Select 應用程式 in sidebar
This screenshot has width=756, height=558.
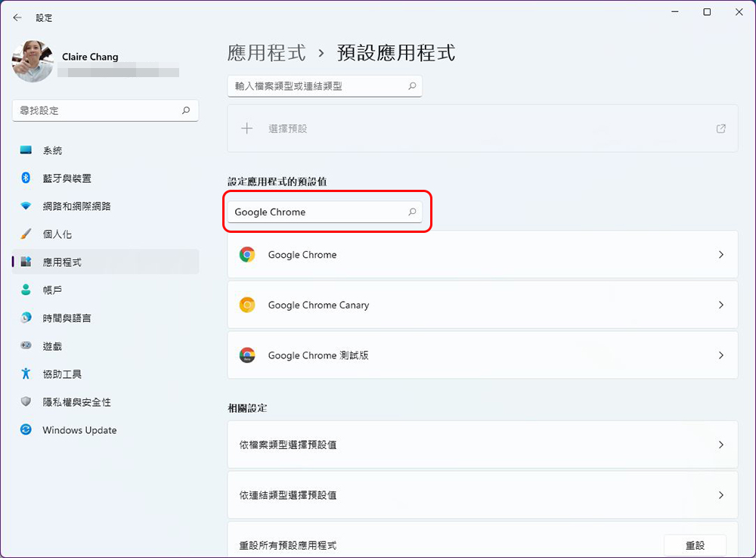coord(105,262)
